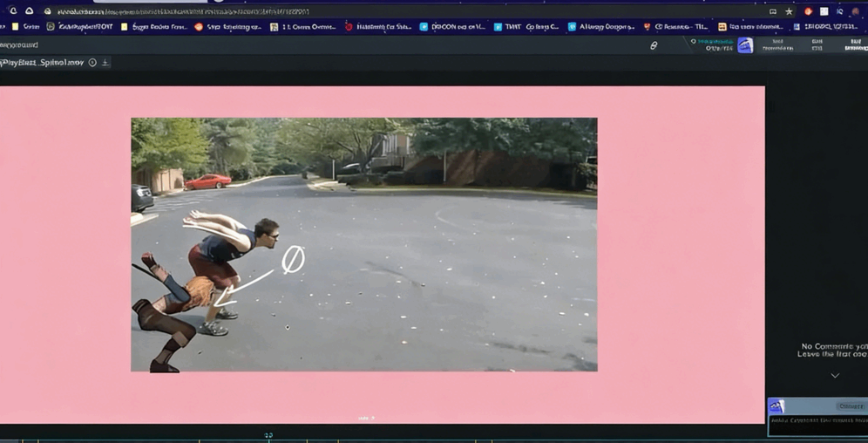Open the red extension icon in browser toolbar
This screenshot has width=868, height=443.
point(808,11)
